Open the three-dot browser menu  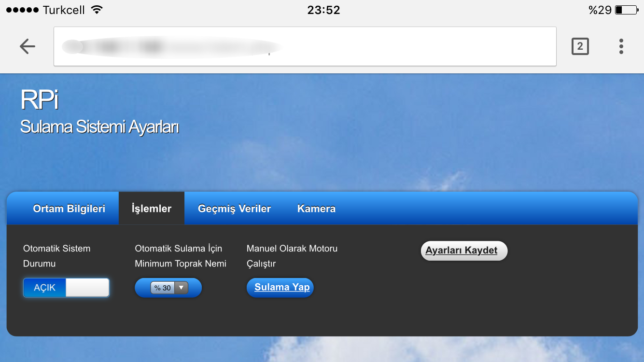[621, 46]
